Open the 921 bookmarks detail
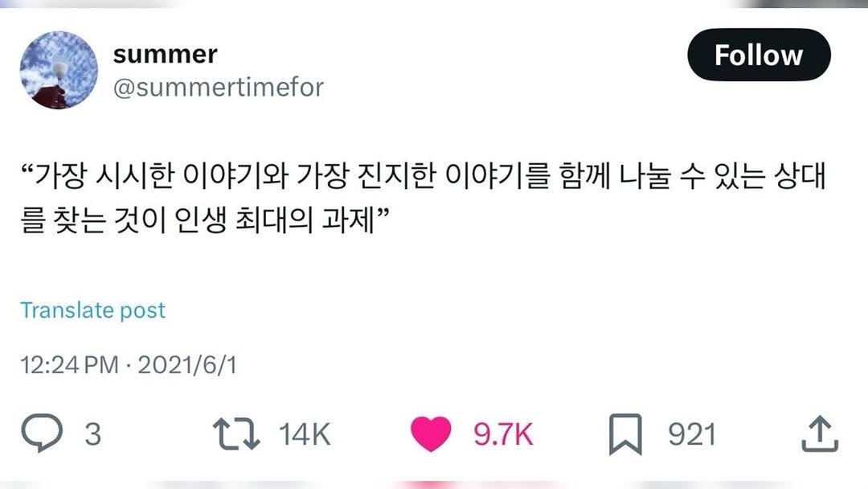Screen dimensions: 868x489 point(692,432)
